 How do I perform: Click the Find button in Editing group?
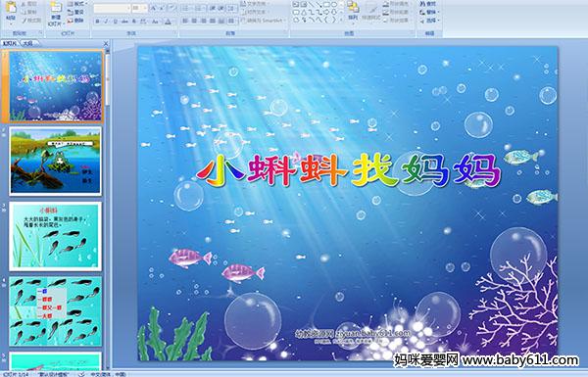pyautogui.click(x=428, y=4)
